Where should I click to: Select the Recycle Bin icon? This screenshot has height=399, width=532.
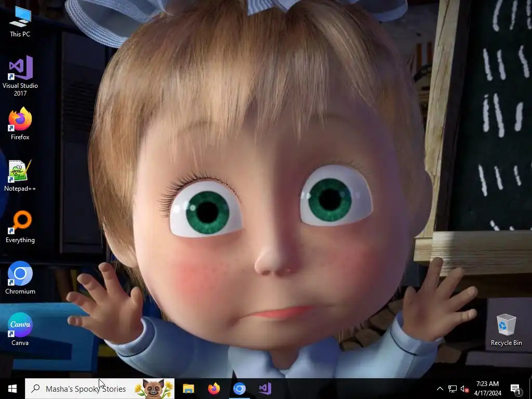pos(506,329)
